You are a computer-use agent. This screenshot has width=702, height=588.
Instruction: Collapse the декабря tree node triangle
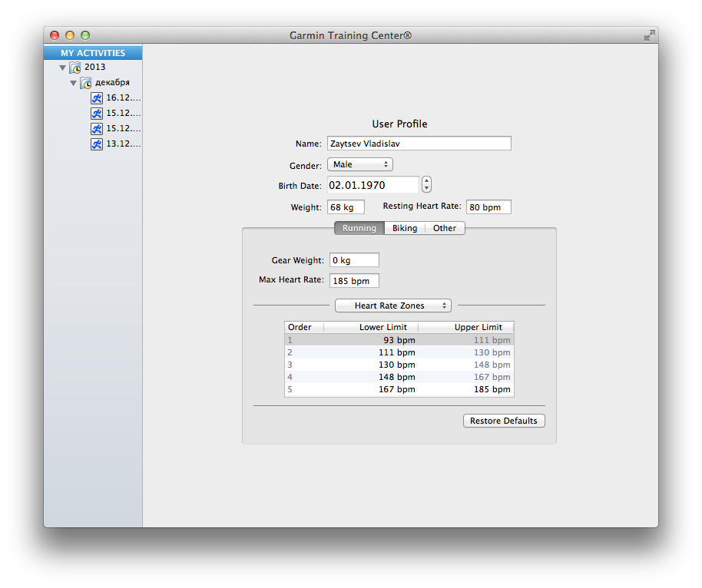pyautogui.click(x=74, y=83)
